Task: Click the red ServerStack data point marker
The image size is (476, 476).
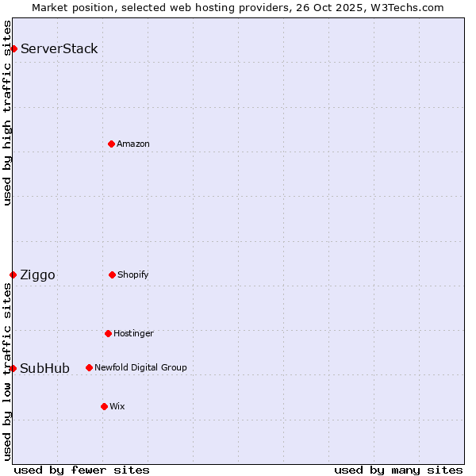Action: 13,49
